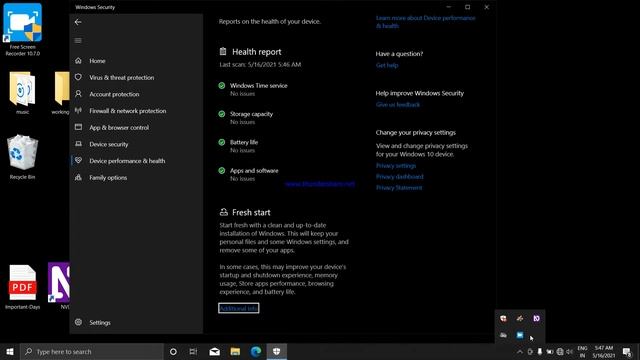Click Windows Security taskbar button
The width and height of the screenshot is (640, 360).
[x=277, y=351]
